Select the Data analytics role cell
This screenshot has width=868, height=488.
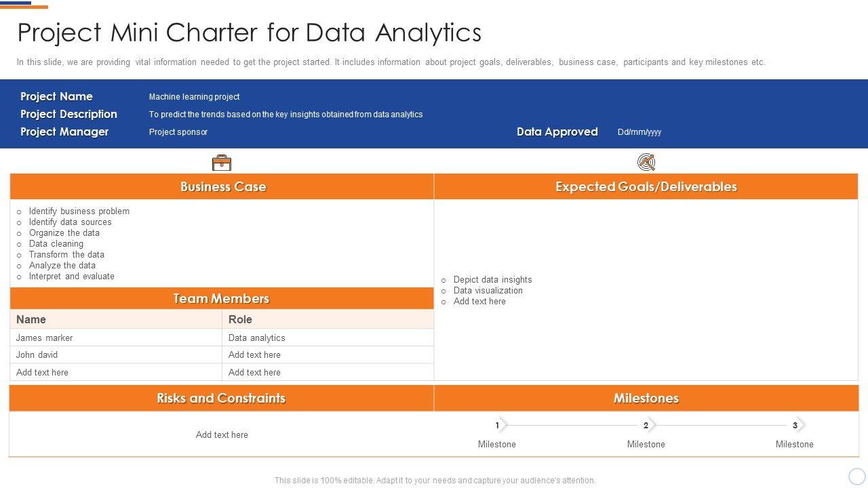257,338
